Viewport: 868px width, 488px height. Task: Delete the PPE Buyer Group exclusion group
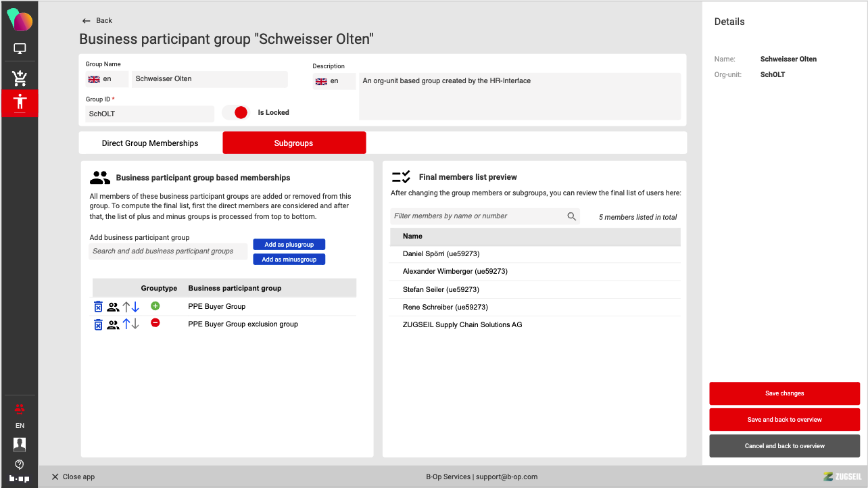98,324
